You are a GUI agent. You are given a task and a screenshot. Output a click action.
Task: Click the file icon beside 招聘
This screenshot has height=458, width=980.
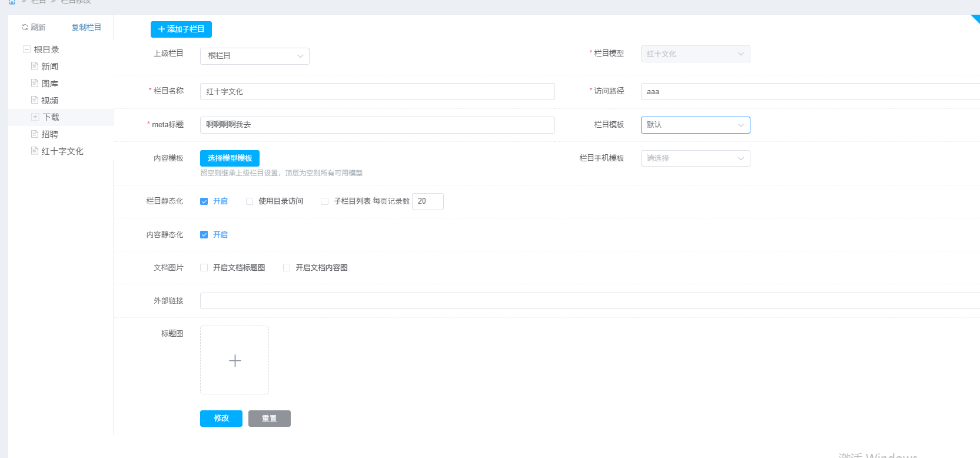35,134
